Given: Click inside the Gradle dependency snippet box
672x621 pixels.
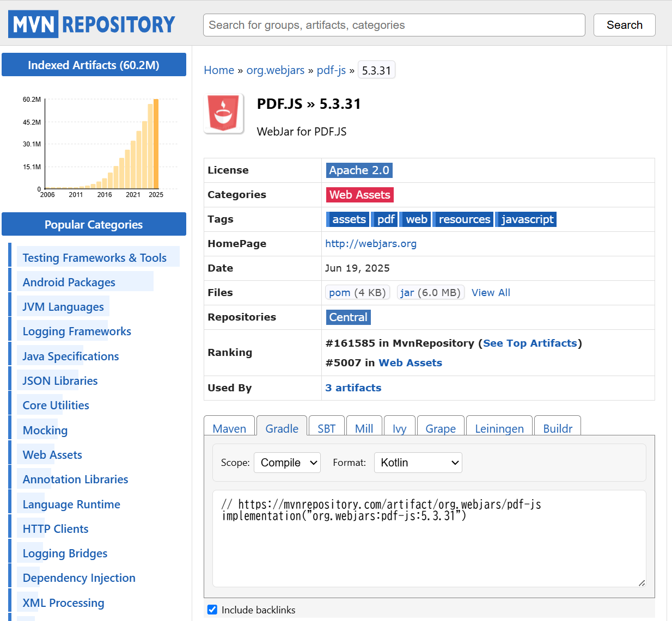Looking at the screenshot, I should pos(429,538).
